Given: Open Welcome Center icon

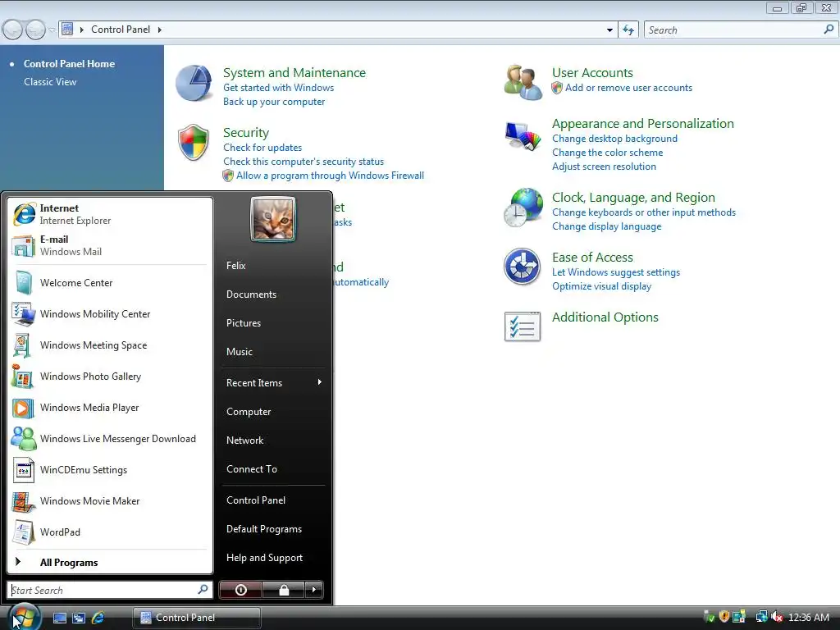Looking at the screenshot, I should 24,283.
